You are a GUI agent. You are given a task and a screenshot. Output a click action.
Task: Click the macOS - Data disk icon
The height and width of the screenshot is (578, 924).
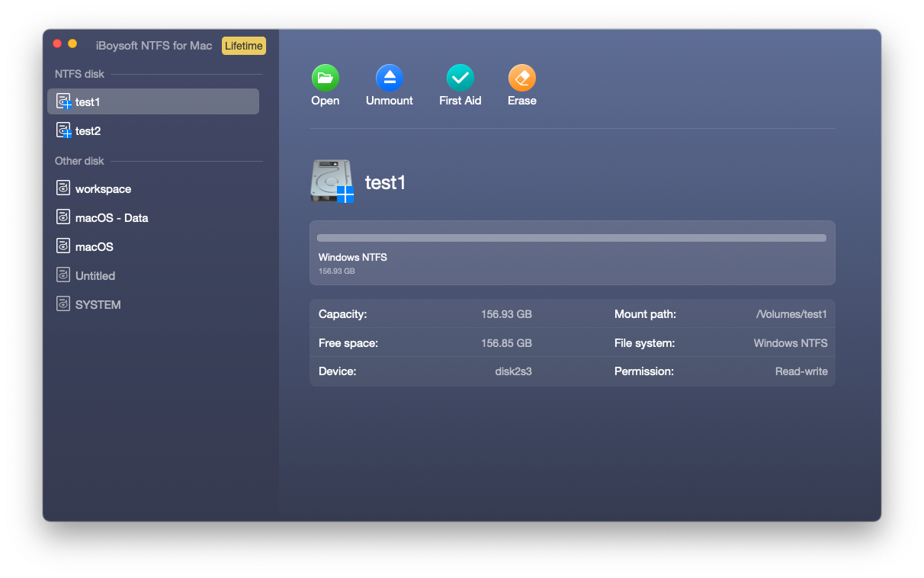63,217
